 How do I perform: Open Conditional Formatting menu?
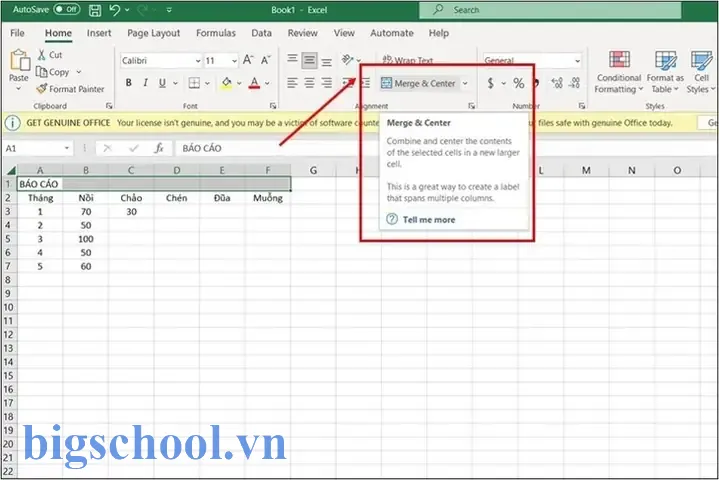pyautogui.click(x=619, y=72)
